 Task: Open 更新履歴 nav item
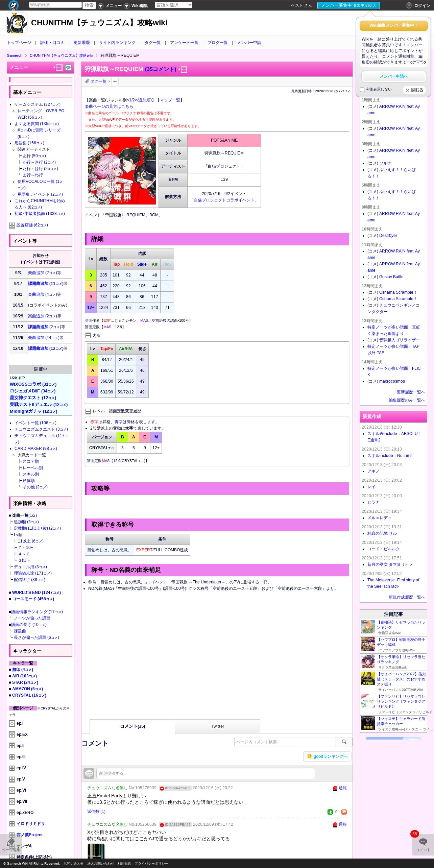coord(82,43)
